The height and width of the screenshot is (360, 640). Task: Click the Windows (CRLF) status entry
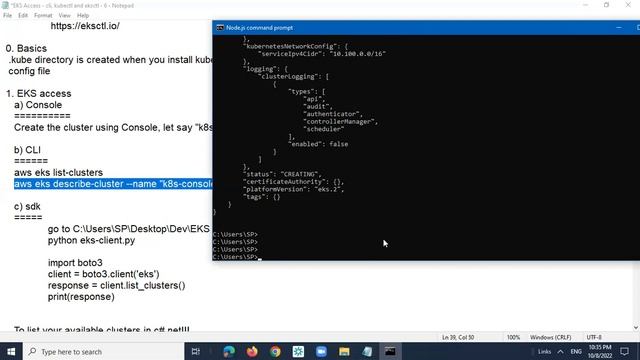(550, 338)
